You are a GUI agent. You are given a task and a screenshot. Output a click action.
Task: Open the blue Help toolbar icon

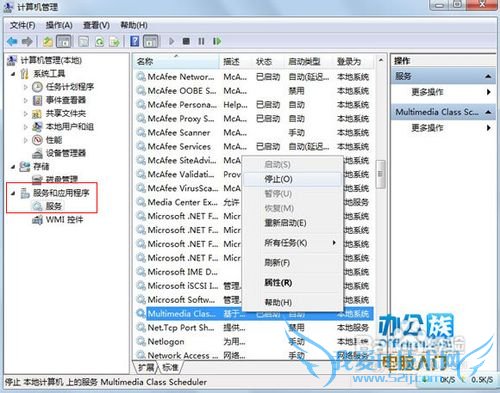tap(135, 42)
